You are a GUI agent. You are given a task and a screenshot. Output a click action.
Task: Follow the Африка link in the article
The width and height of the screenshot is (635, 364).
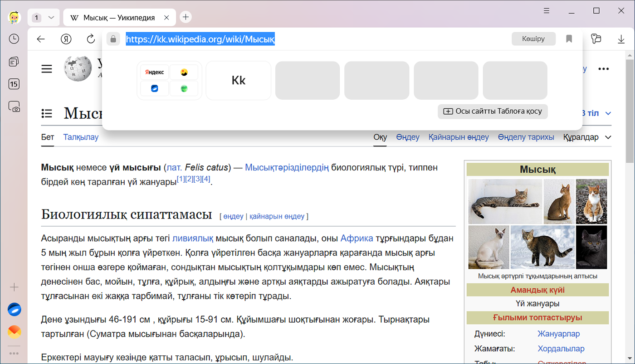pyautogui.click(x=357, y=238)
